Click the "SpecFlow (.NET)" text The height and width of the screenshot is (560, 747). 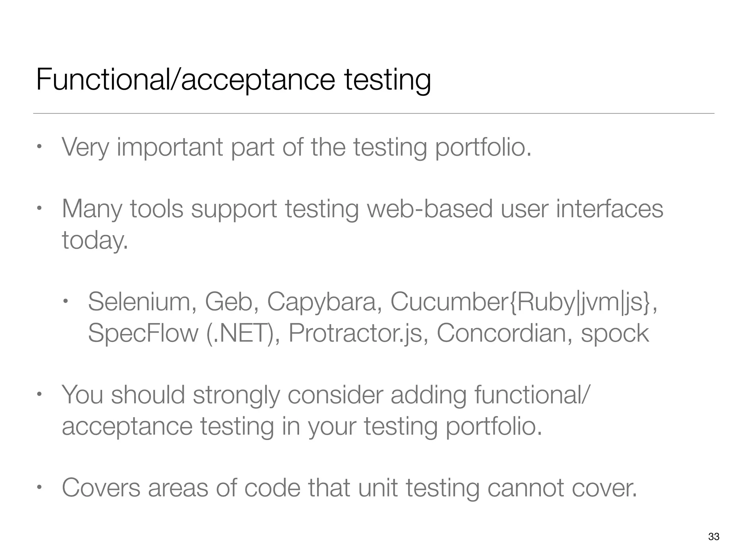pyautogui.click(x=180, y=333)
